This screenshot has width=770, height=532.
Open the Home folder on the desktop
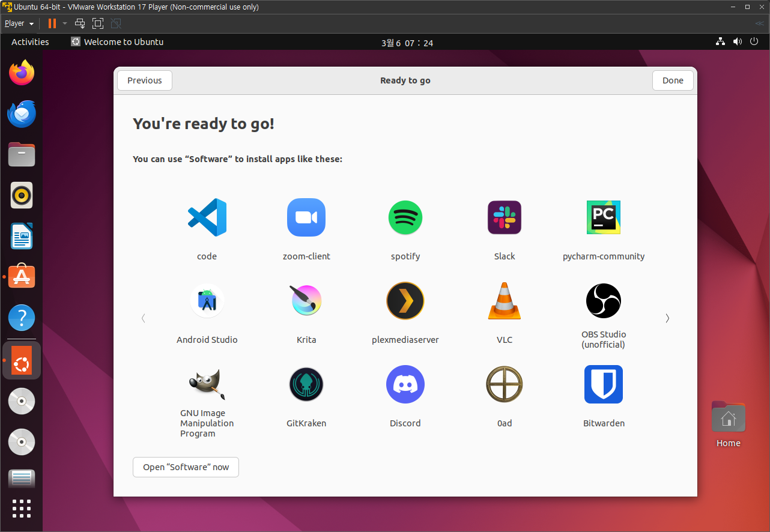(x=728, y=425)
